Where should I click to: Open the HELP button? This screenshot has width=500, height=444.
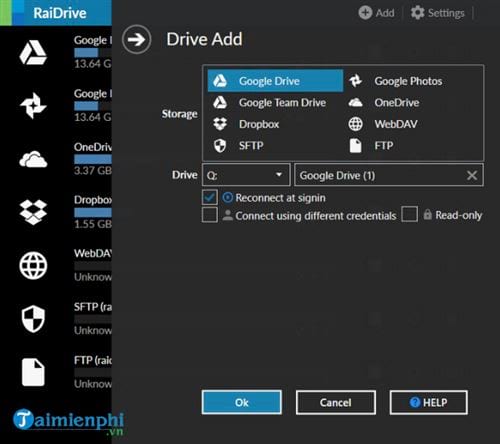tap(428, 402)
